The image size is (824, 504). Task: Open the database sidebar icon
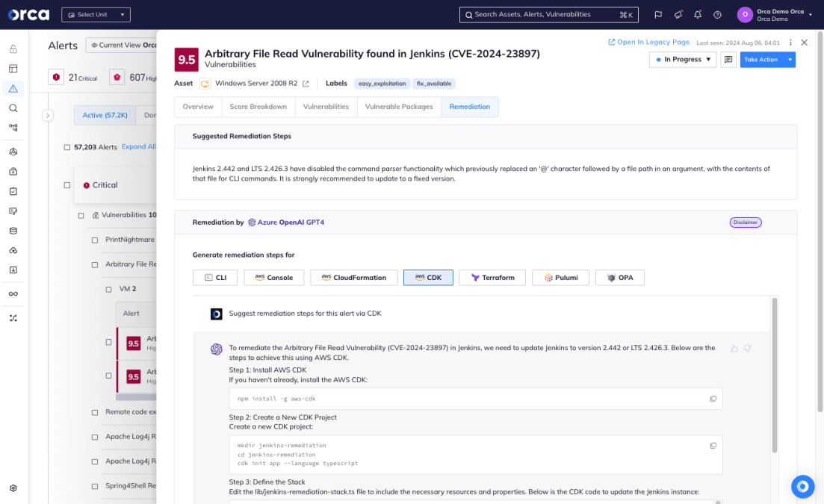tap(13, 231)
